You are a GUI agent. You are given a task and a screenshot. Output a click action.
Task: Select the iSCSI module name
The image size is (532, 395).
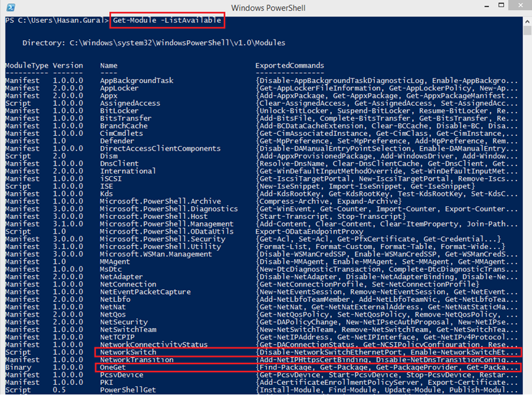[x=111, y=179]
